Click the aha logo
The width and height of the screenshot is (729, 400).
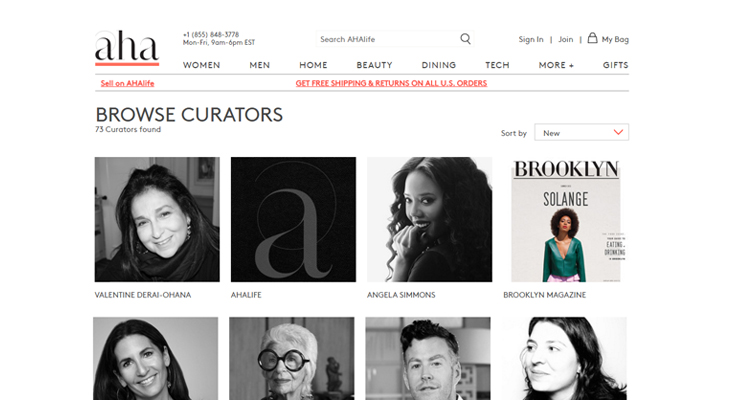coord(127,47)
